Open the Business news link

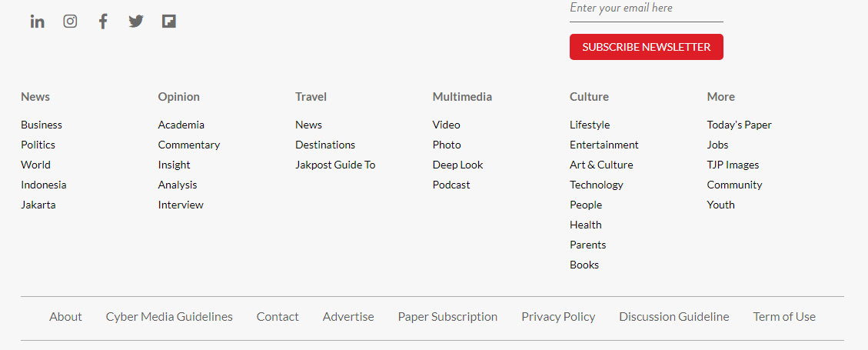click(42, 125)
